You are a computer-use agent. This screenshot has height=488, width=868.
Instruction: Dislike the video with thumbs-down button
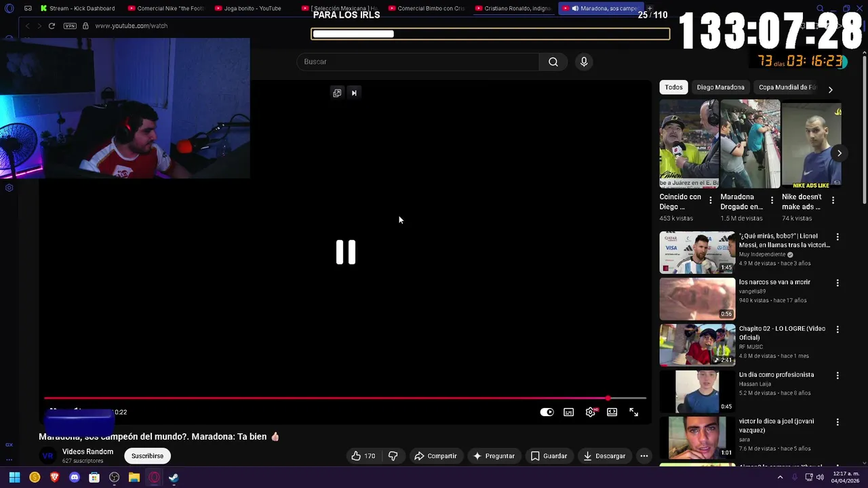click(393, 456)
